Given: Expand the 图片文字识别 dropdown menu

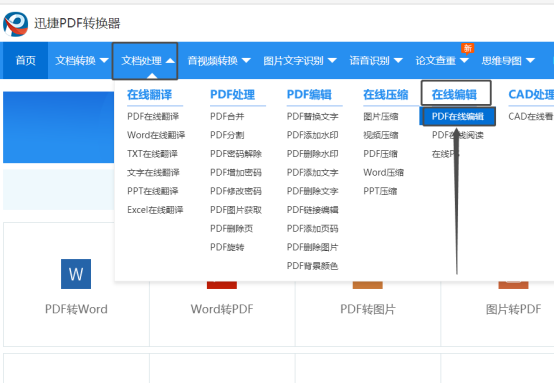Looking at the screenshot, I should (300, 60).
